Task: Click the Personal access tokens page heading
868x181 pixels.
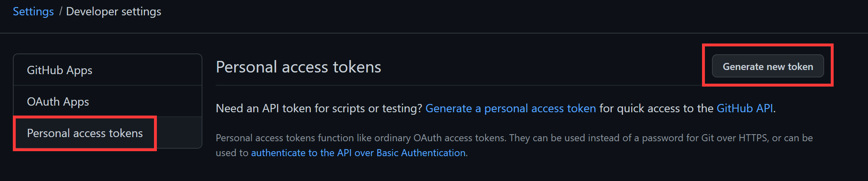Action: pyautogui.click(x=298, y=67)
